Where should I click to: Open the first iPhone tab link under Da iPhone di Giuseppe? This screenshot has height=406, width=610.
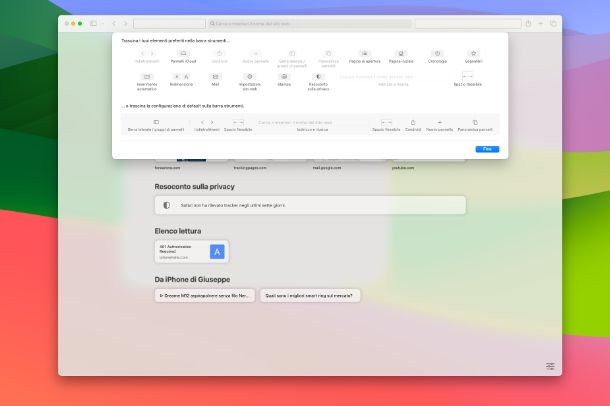coord(205,296)
